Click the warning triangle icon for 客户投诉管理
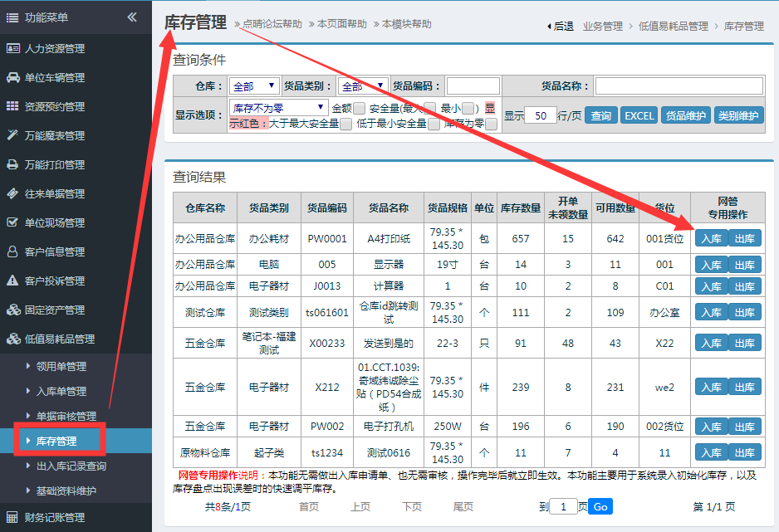Image resolution: width=779 pixels, height=532 pixels. click(12, 281)
